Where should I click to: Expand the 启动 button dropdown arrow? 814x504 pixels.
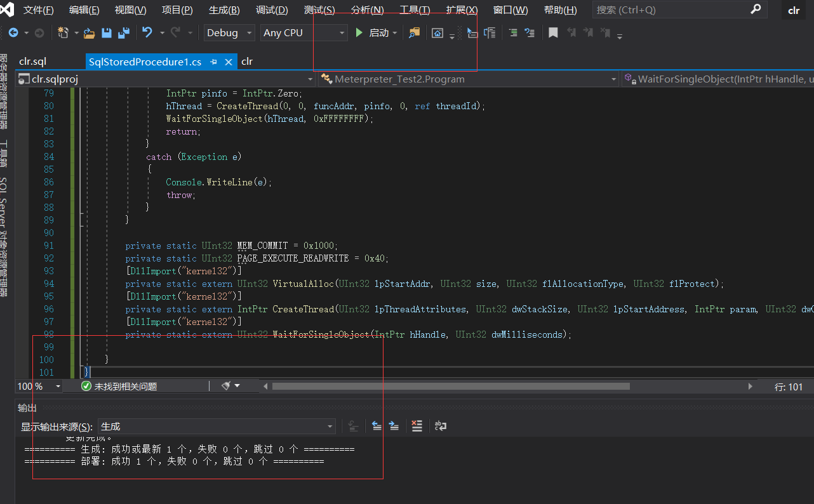point(394,33)
